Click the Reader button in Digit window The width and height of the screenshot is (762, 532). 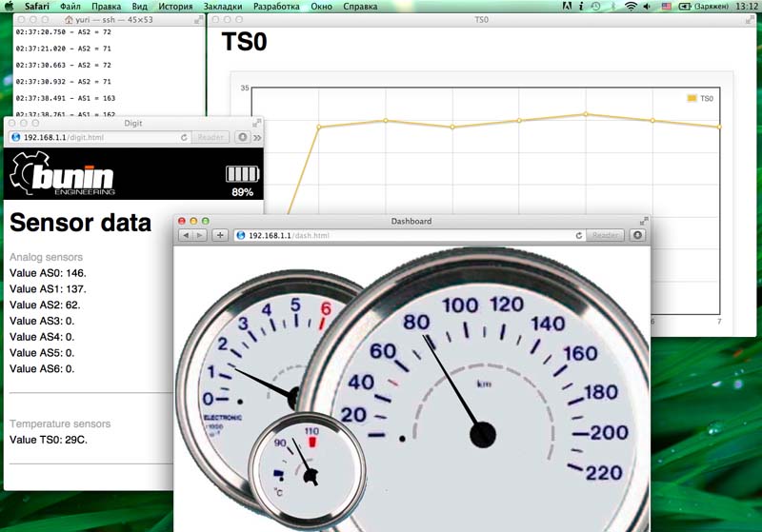pyautogui.click(x=210, y=137)
